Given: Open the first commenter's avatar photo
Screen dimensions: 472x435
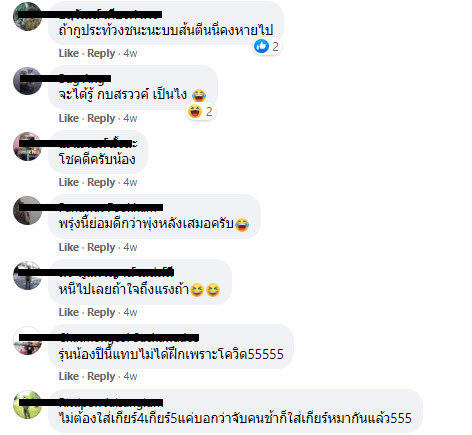Looking at the screenshot, I should [x=27, y=16].
